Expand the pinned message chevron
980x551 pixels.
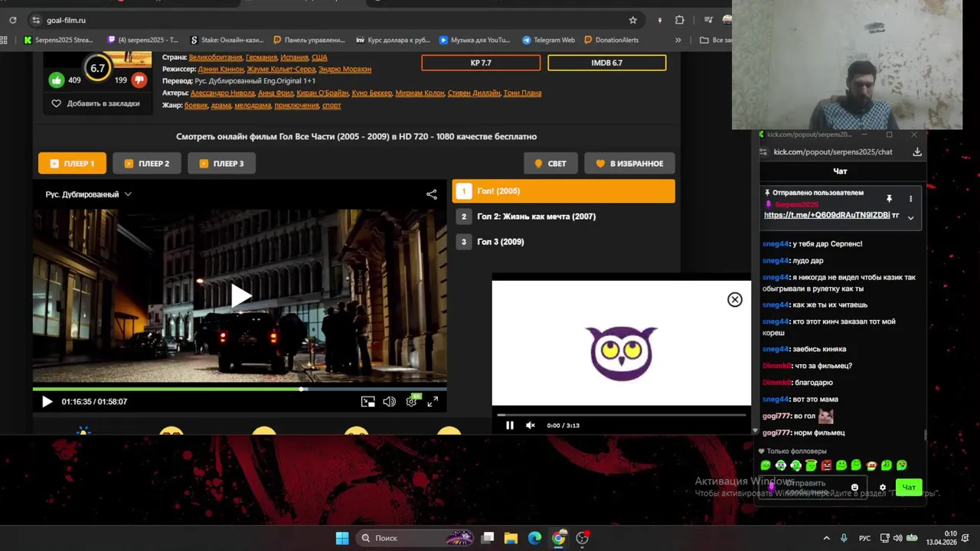click(x=910, y=217)
